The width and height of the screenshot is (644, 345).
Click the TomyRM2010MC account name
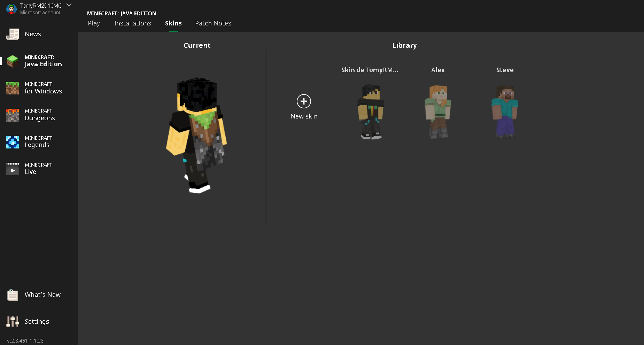(41, 6)
